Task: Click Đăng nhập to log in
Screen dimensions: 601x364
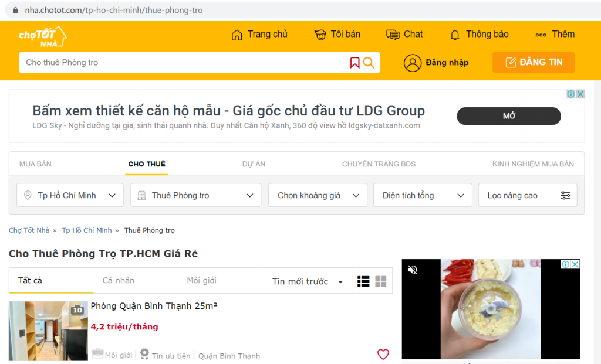Action: coord(436,63)
